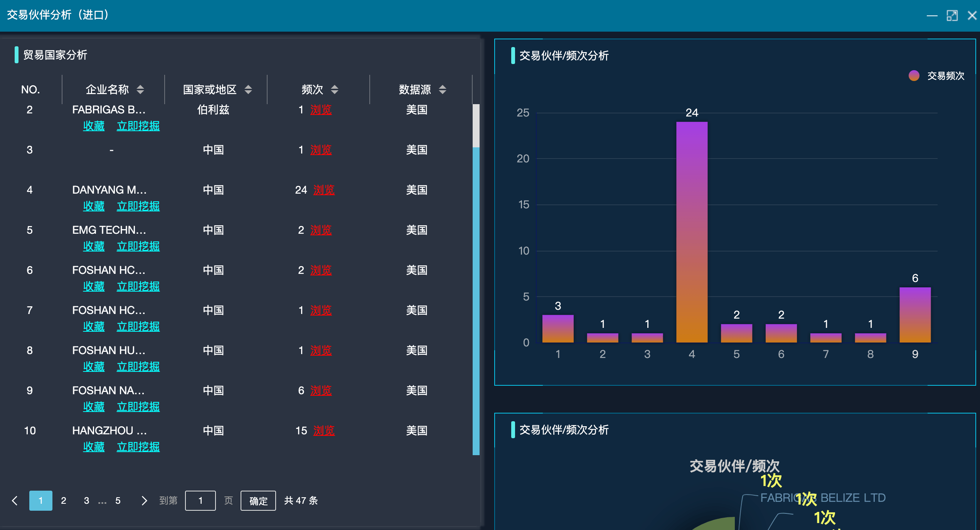Sort by 国家或地区 column arrows
The image size is (980, 530).
point(248,89)
